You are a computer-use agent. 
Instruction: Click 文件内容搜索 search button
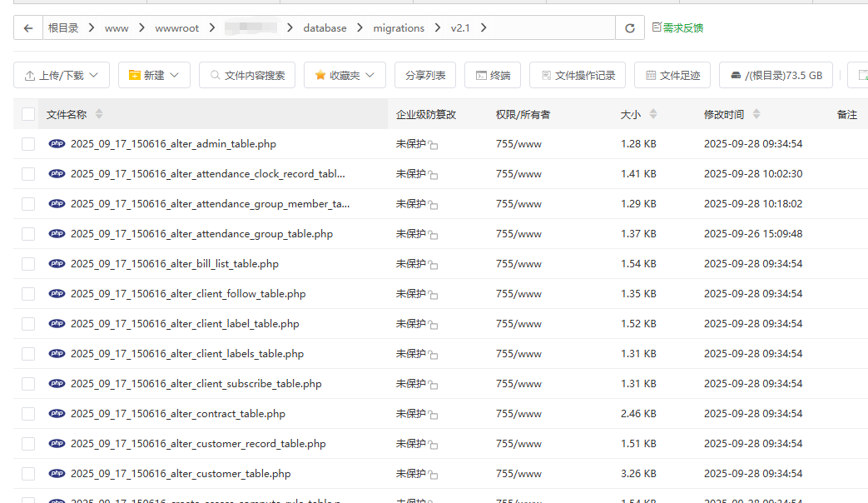tap(247, 75)
